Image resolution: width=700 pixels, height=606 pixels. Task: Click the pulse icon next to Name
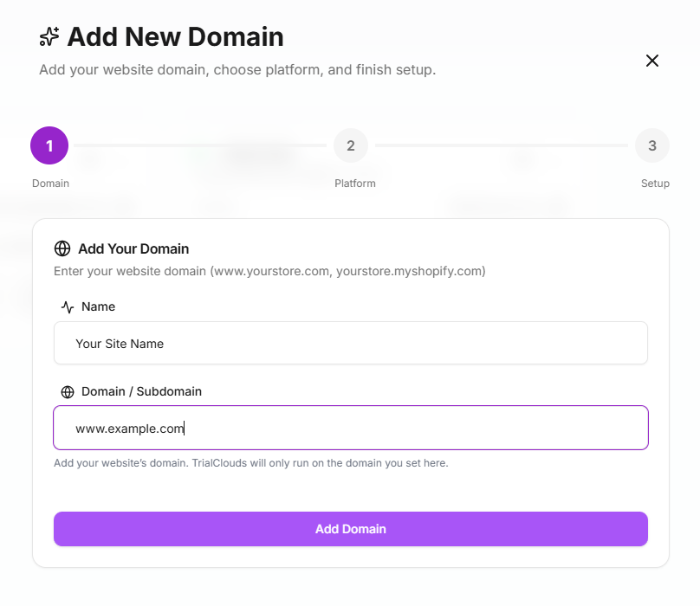68,307
